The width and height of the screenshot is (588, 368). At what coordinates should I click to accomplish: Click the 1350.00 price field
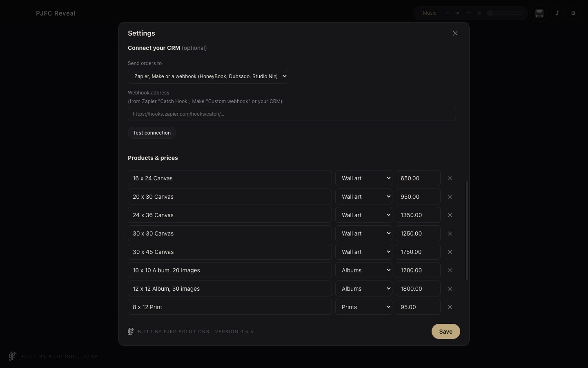pos(418,215)
